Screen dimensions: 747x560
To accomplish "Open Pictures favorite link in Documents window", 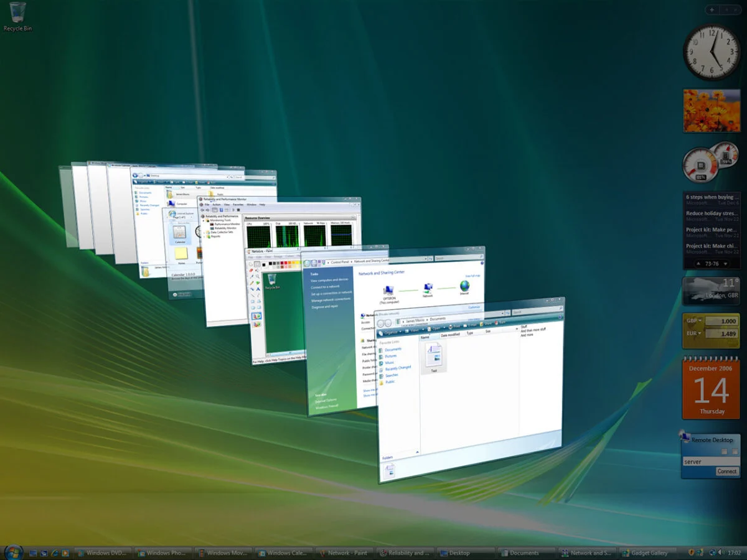I will 390,356.
